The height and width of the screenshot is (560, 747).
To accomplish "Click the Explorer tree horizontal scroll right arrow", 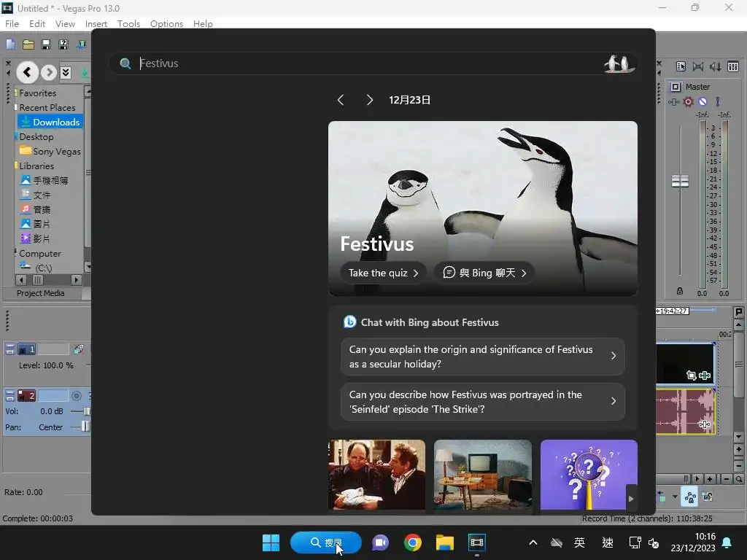I will (x=76, y=279).
